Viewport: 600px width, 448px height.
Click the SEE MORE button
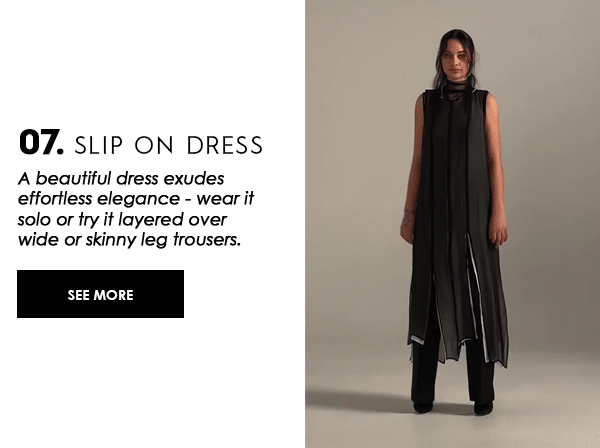(100, 294)
